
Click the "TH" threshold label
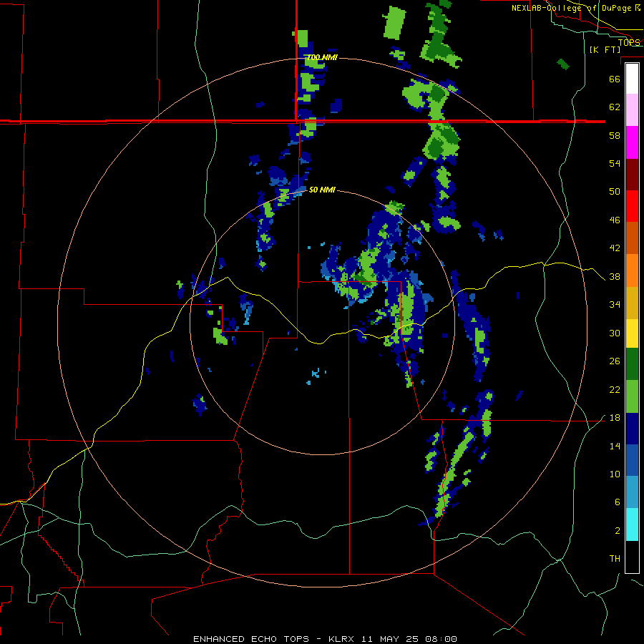pyautogui.click(x=615, y=559)
